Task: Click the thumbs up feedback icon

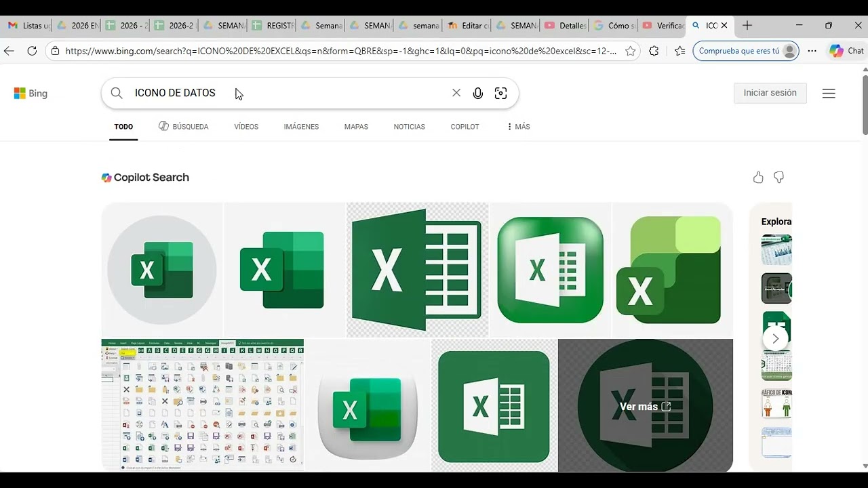Action: [758, 178]
